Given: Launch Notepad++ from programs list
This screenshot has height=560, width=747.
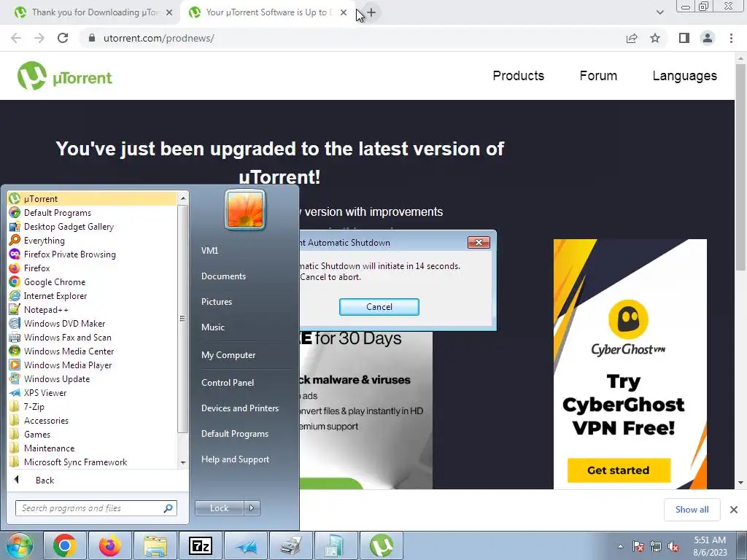Looking at the screenshot, I should point(92,309).
